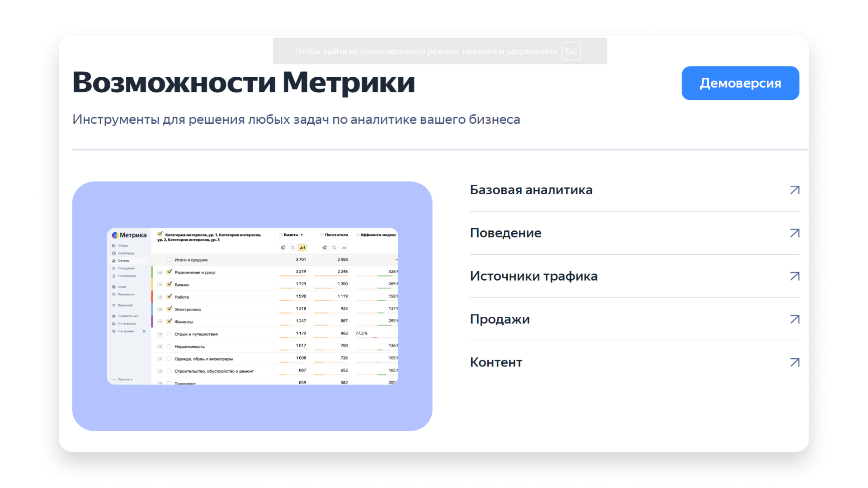The image size is (868, 488).
Task: Uncheck the Электроника checkbox
Action: (x=170, y=309)
